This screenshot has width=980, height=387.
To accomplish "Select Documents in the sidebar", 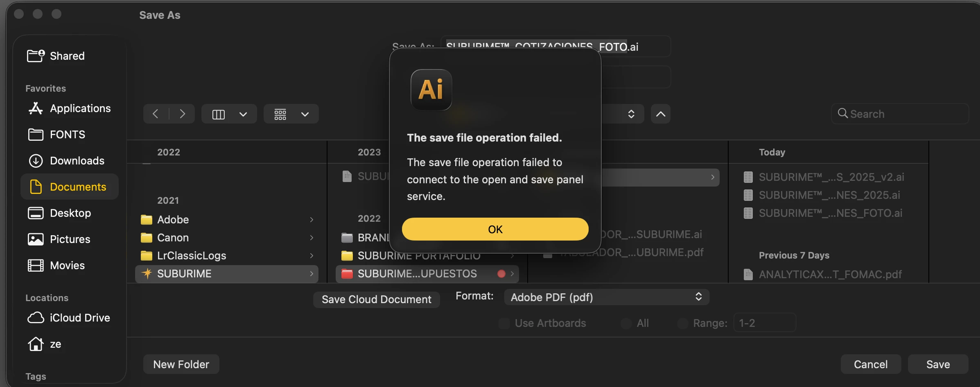I will (x=70, y=187).
